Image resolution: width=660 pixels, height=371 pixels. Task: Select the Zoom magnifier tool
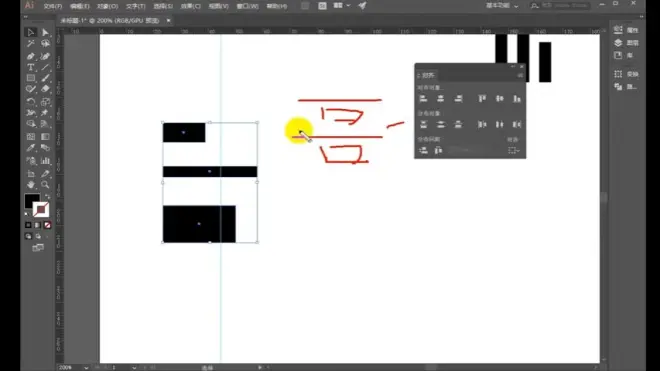coord(45,185)
